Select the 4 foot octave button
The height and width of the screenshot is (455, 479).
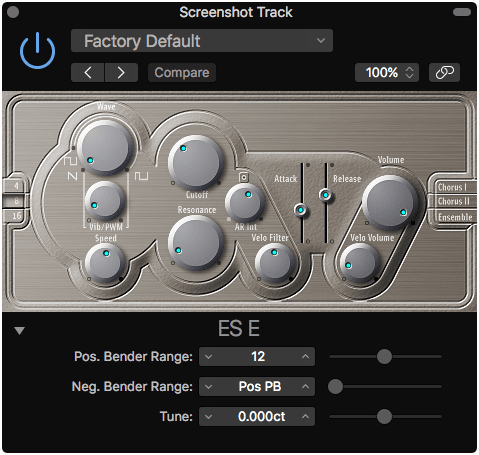point(16,186)
